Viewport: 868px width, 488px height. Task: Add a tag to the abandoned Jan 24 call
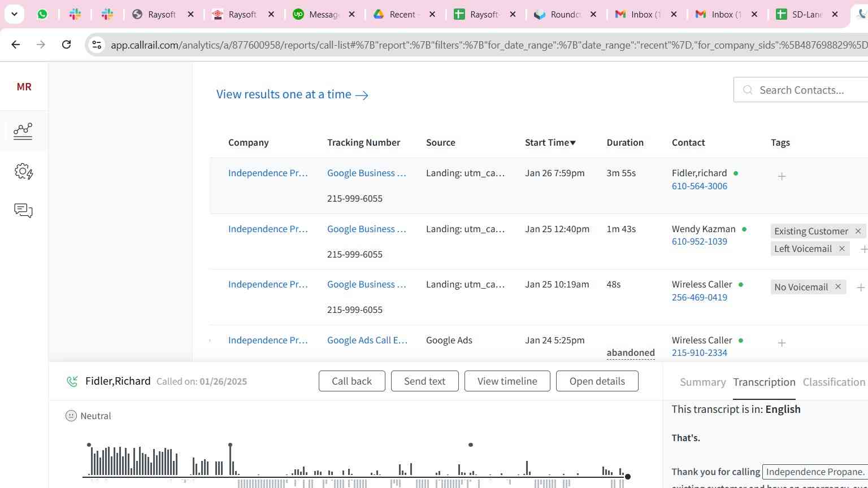click(782, 343)
